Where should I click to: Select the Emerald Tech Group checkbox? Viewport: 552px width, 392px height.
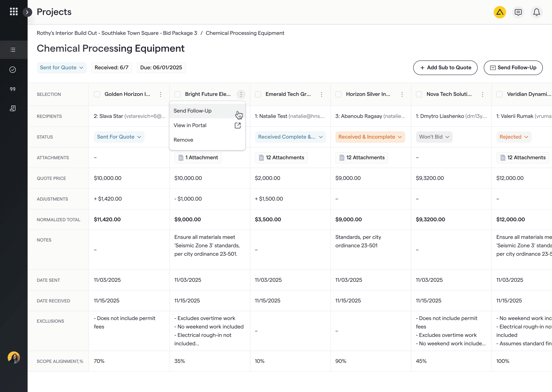[x=258, y=95]
